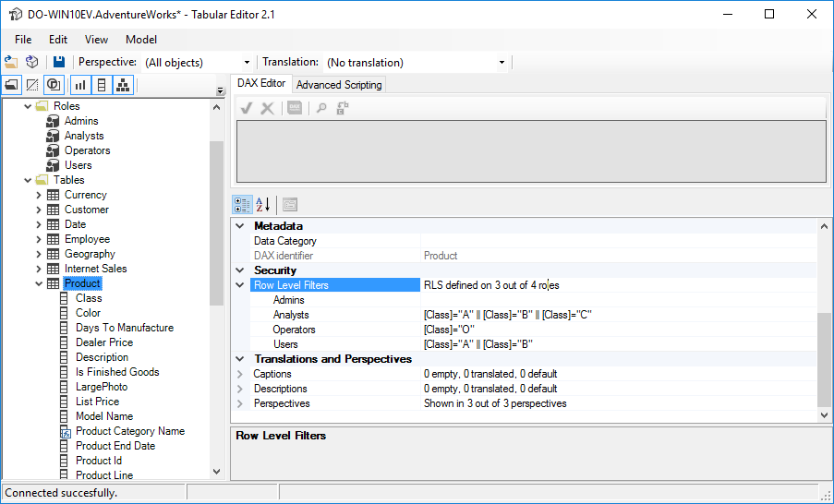Toggle all object types button
834x504 pixels.
coord(54,85)
